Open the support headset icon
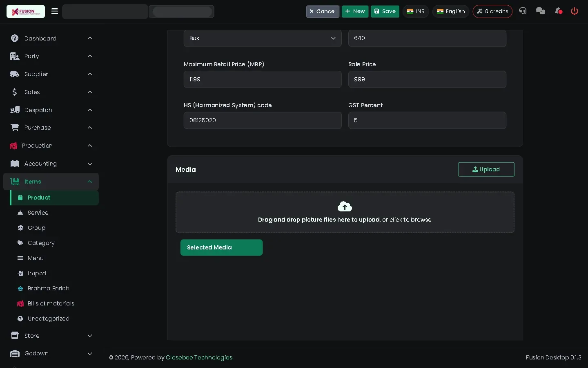 523,11
